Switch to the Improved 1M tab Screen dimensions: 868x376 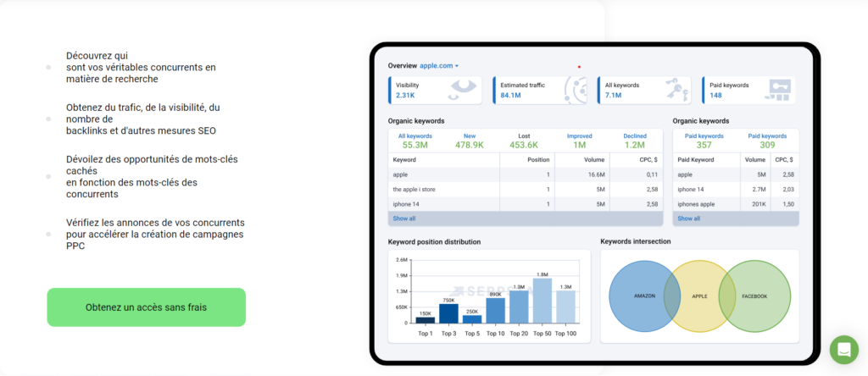tap(579, 141)
